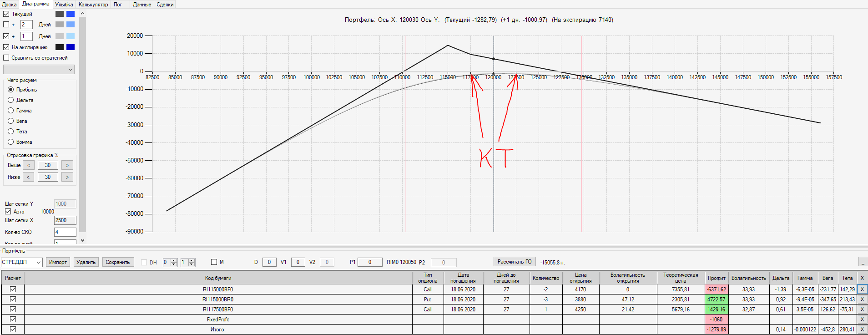868x335 pixels.
Task: Switch to the Доска tab
Action: pyautogui.click(x=9, y=5)
